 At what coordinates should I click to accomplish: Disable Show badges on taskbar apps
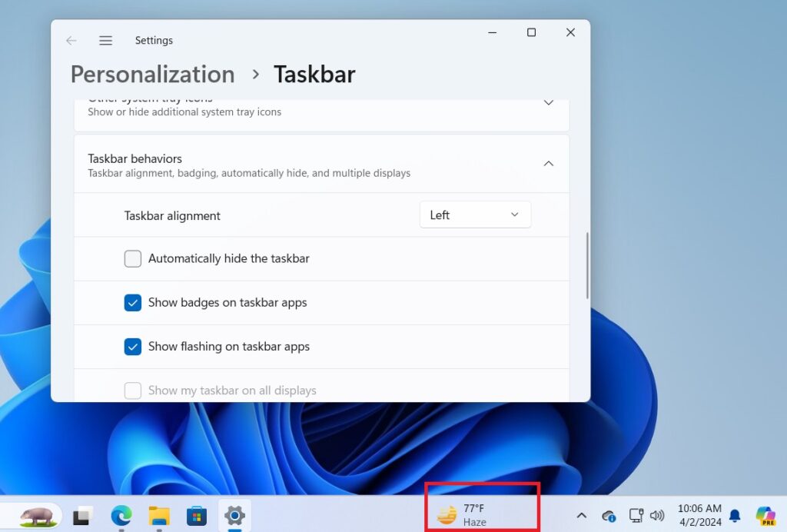tap(132, 302)
